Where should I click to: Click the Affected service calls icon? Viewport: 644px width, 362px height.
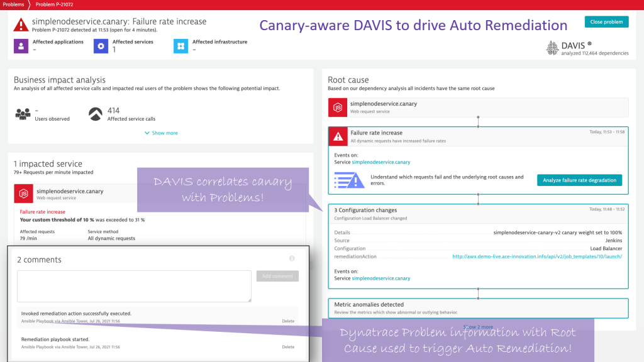(x=96, y=114)
